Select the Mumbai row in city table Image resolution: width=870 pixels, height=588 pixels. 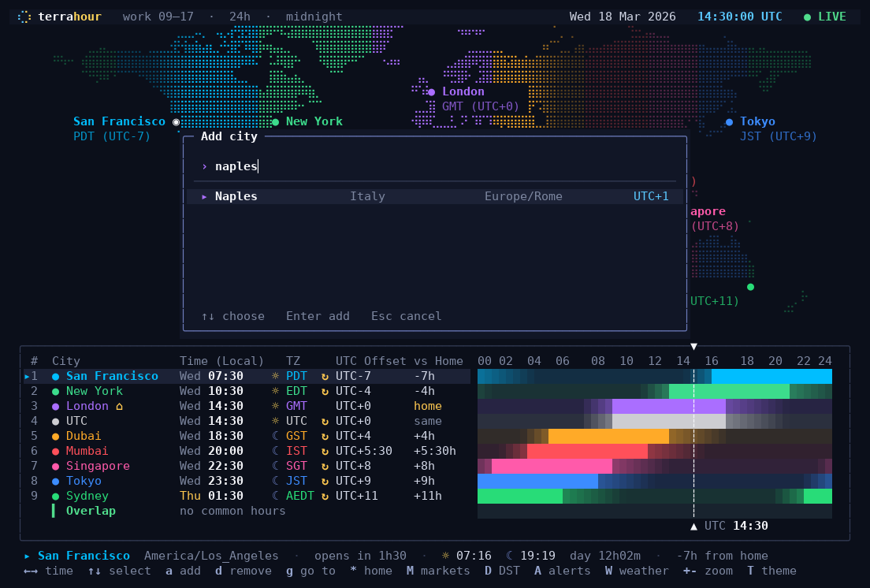(247, 451)
